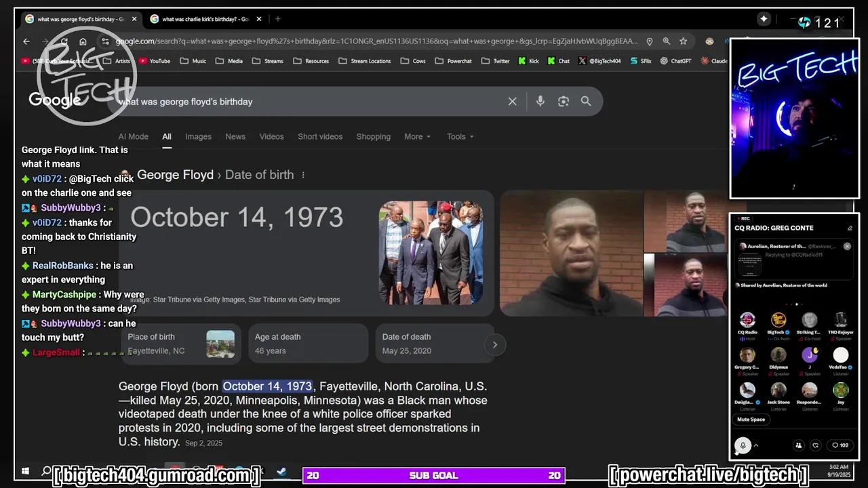Select the CQ Radio host avatar
868x488 pixels.
point(747,320)
